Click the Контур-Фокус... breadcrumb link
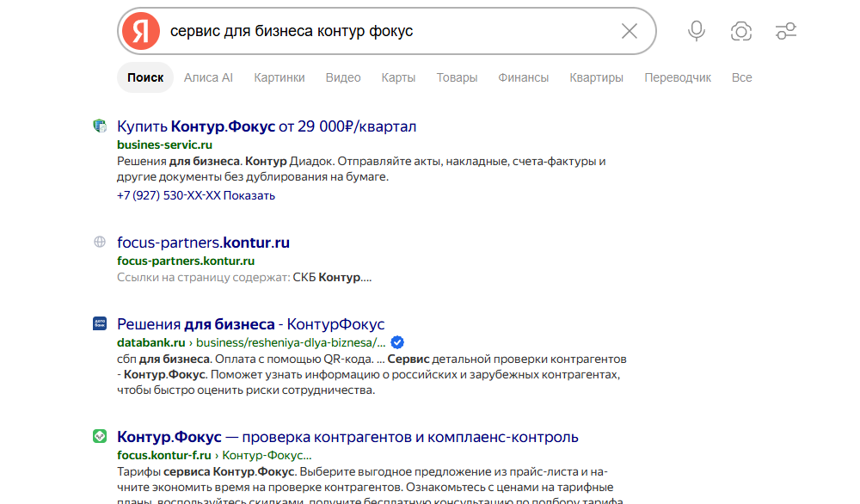Viewport: 860px width, 504px height. coord(267,455)
